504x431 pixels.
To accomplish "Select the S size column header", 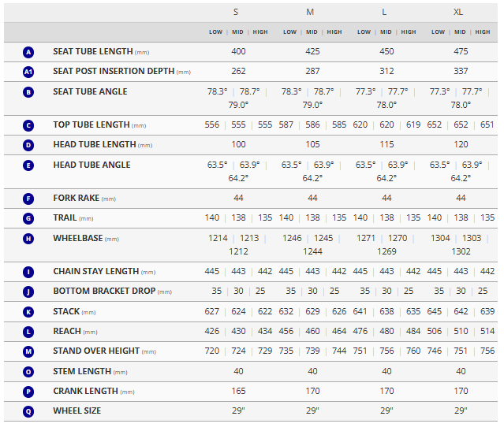I will tap(236, 12).
